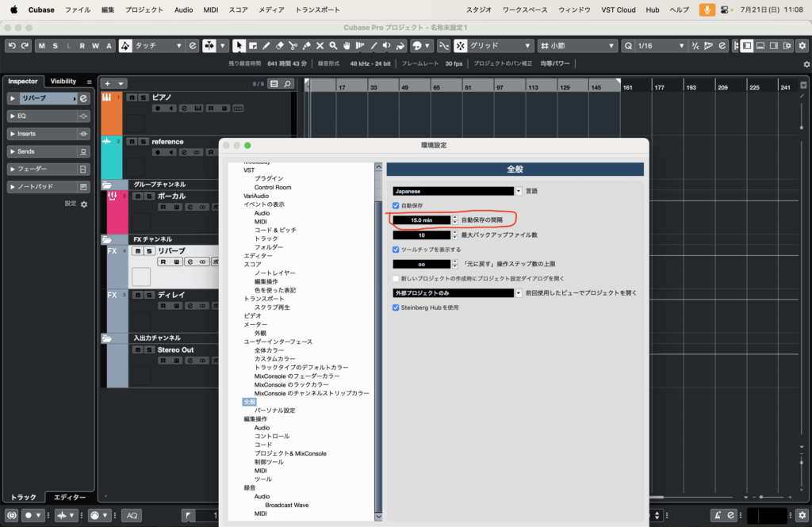Screen dimensions: 812x527
Task: Toggle ツールチップを表示する checkbox
Action: click(x=396, y=249)
